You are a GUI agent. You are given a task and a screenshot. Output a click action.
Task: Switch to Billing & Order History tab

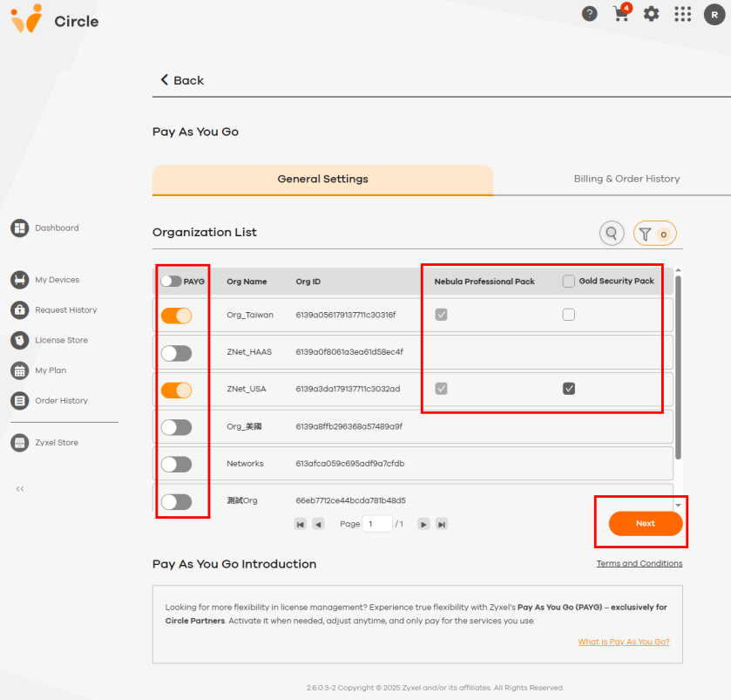[x=626, y=179]
